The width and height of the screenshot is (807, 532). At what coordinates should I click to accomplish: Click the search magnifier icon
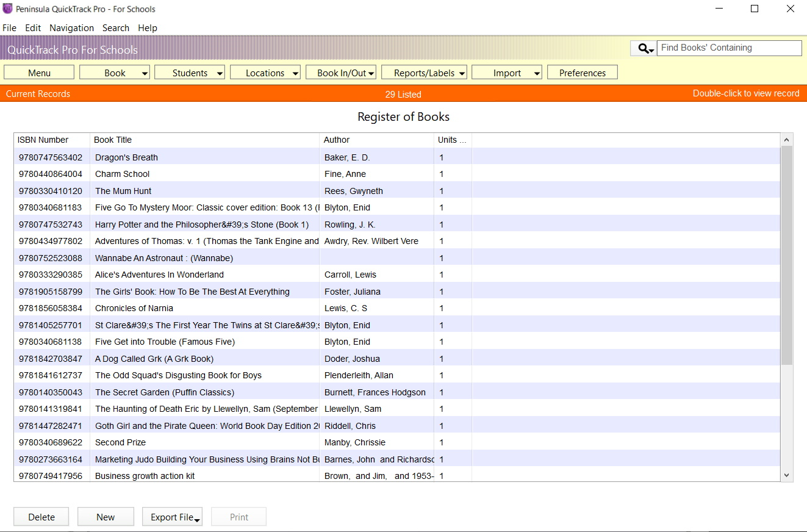(x=643, y=48)
